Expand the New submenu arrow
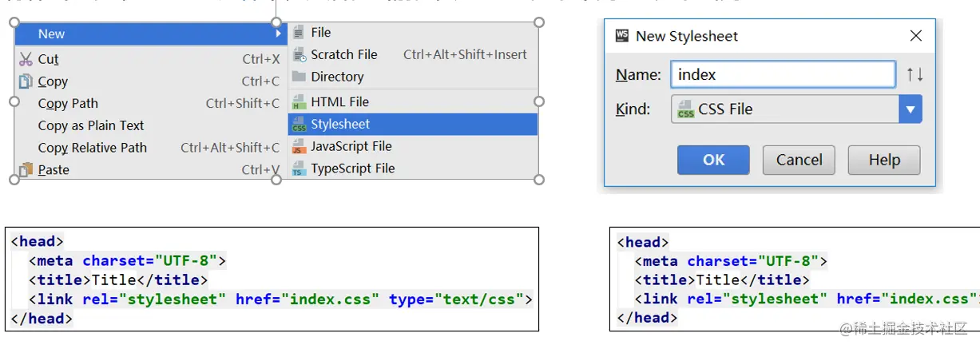Viewport: 980px width, 349px height. click(x=279, y=34)
